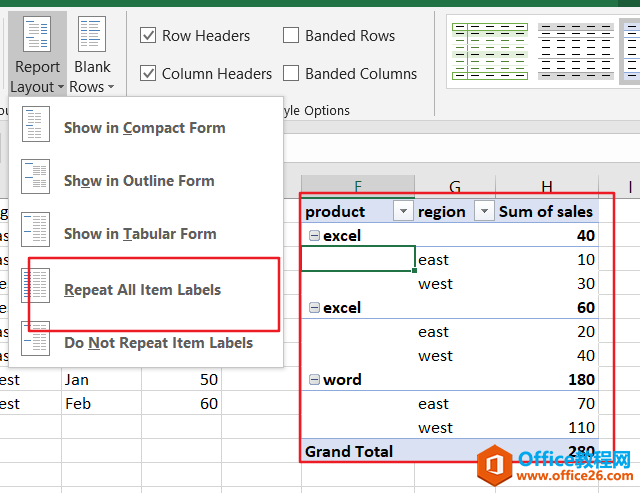Viewport: 640px width, 493px height.
Task: Click the Sum of sales header cell
Action: 547,211
